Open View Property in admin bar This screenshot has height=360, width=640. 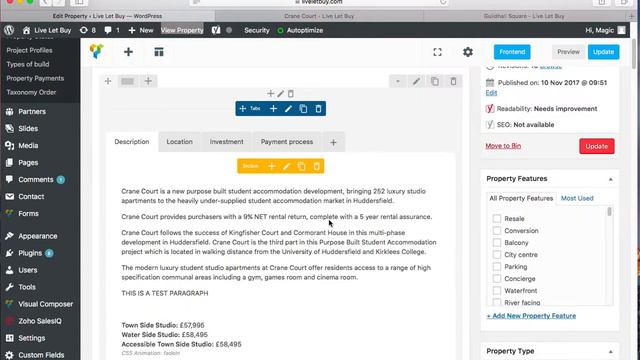[x=182, y=30]
